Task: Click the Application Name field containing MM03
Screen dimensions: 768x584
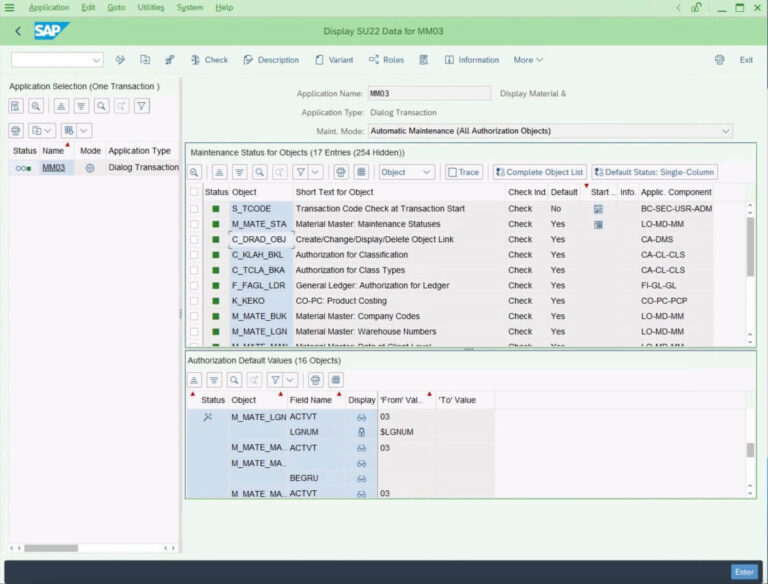Action: (x=429, y=94)
